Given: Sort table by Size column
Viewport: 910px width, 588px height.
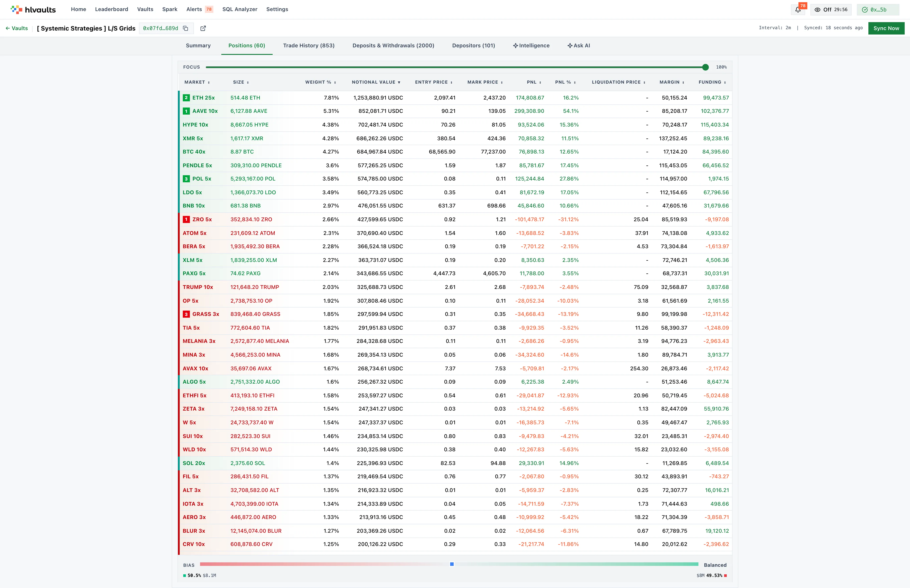Looking at the screenshot, I should [241, 82].
